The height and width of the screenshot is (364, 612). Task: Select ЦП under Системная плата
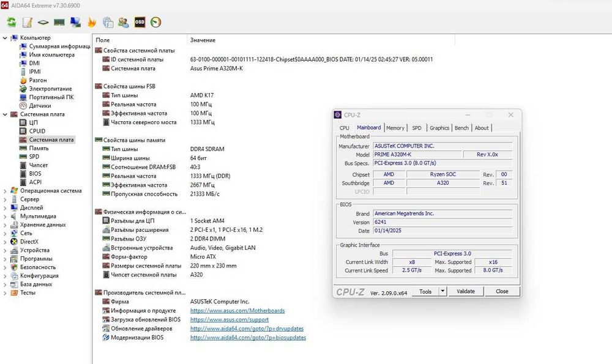pos(33,122)
